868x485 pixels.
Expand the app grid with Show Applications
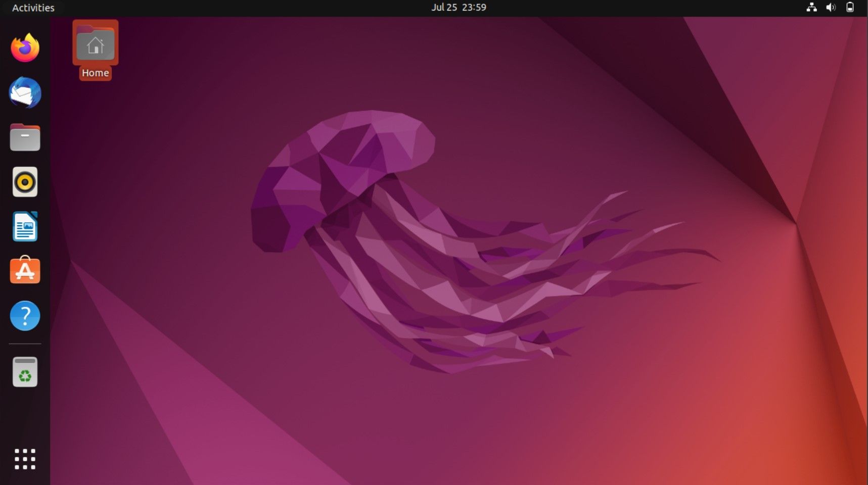[x=24, y=459]
